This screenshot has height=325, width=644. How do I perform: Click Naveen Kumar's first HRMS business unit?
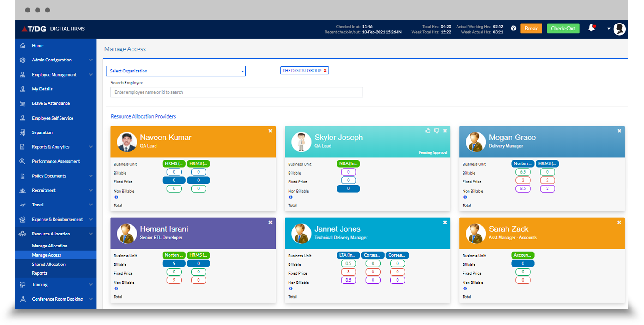174,163
